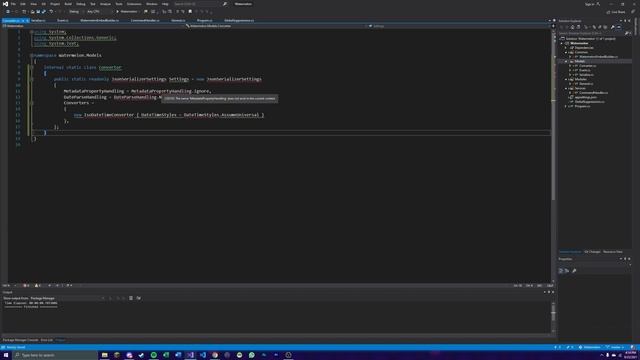Click the Sign in link
The width and height of the screenshot is (640, 360).
(x=590, y=4)
